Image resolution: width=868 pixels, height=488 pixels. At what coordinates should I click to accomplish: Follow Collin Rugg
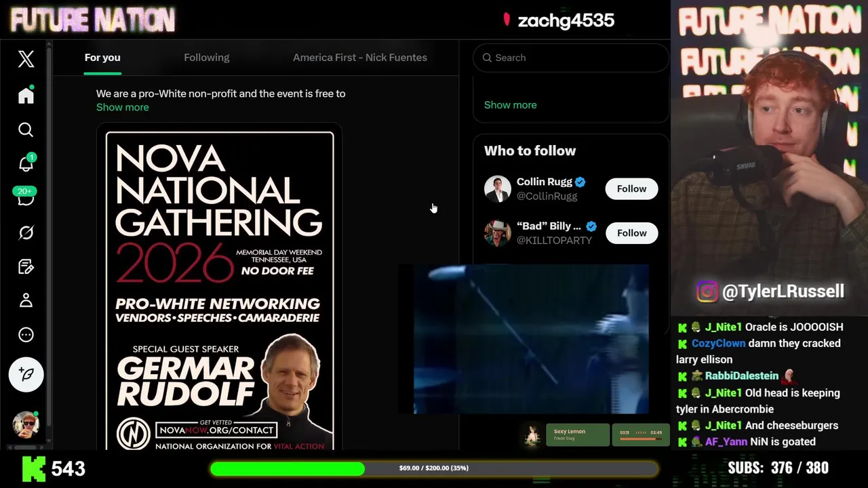tap(631, 188)
